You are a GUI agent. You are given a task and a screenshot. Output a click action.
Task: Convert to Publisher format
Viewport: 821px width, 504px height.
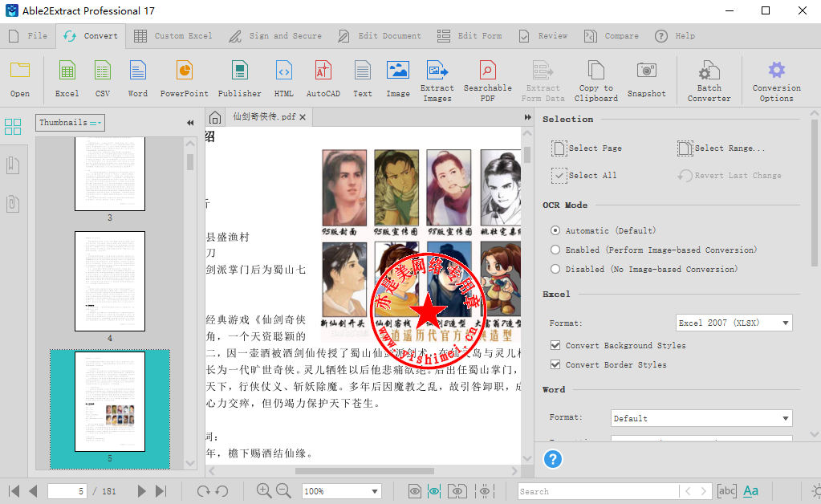[x=239, y=79]
